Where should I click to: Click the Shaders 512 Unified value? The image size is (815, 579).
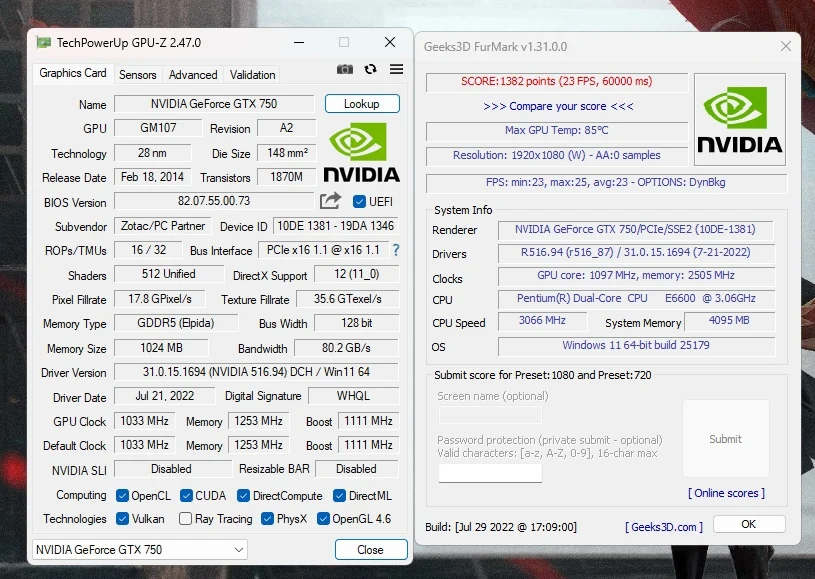point(169,274)
